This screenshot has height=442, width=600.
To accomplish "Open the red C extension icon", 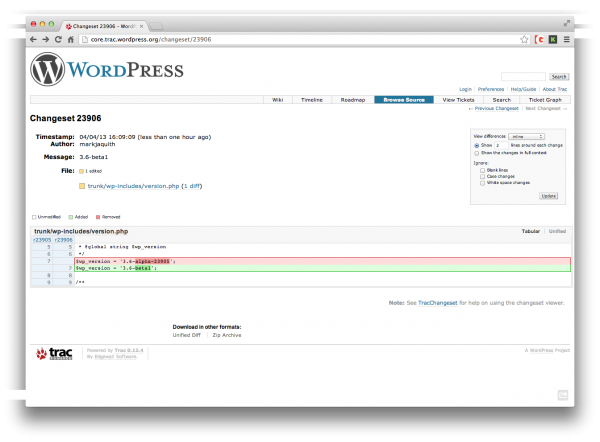I will click(x=539, y=39).
